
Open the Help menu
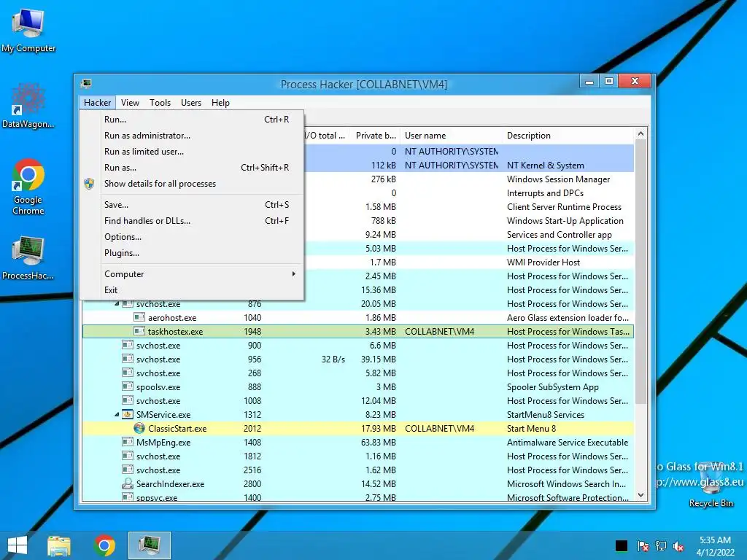[220, 102]
